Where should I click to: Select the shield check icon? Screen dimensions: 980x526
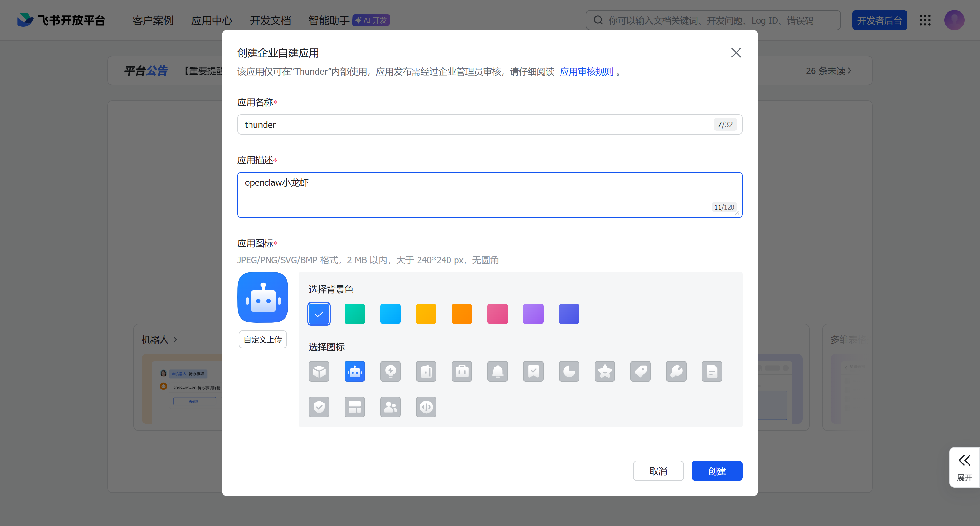[319, 407]
